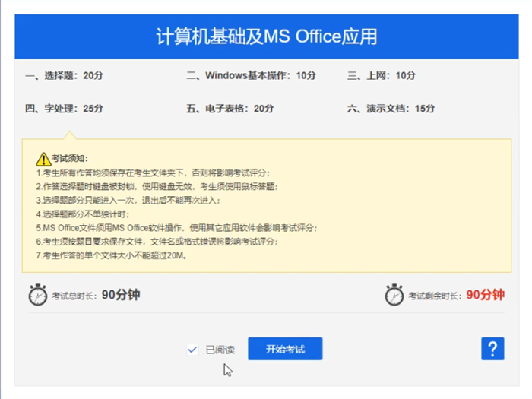Click the 考试剩余时长 label
Image resolution: width=532 pixels, height=399 pixels.
tap(435, 296)
